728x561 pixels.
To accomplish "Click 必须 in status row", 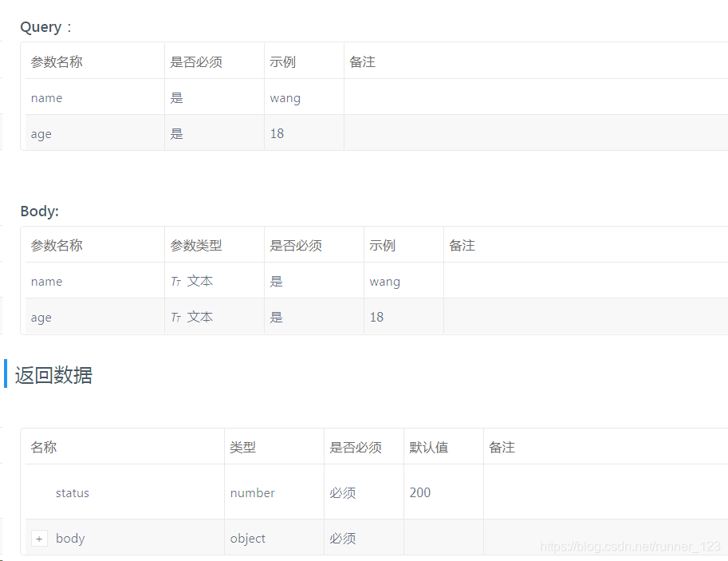I will (343, 492).
